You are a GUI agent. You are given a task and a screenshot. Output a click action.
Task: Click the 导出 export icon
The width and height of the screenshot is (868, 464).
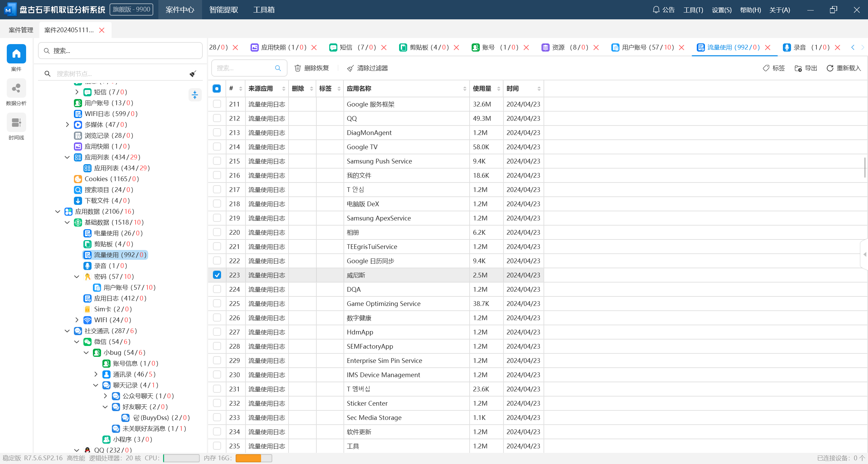pos(798,68)
